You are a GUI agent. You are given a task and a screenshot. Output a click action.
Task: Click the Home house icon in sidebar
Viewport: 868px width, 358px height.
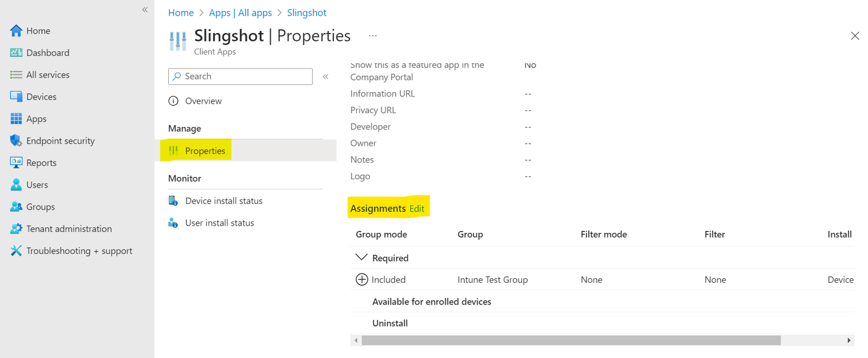coord(16,31)
